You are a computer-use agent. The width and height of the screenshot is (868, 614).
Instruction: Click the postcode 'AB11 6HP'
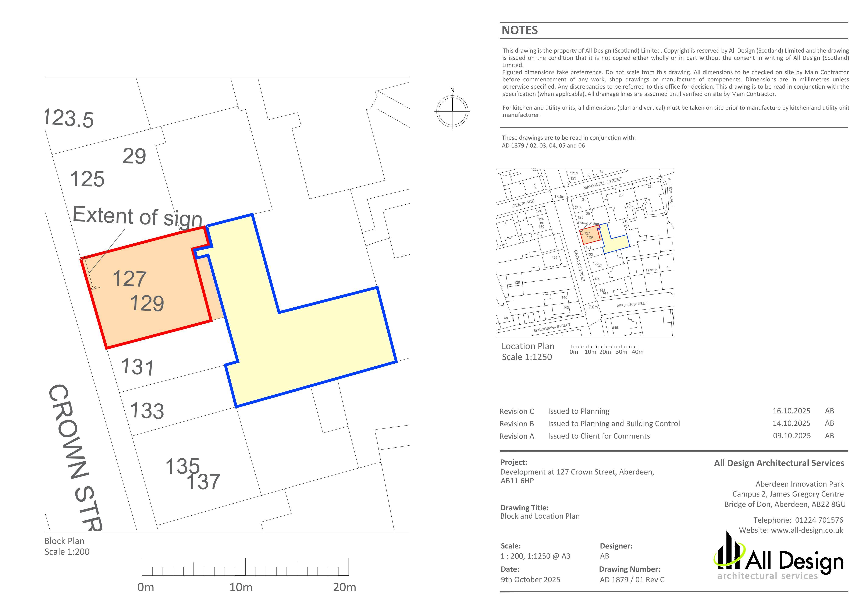click(517, 481)
